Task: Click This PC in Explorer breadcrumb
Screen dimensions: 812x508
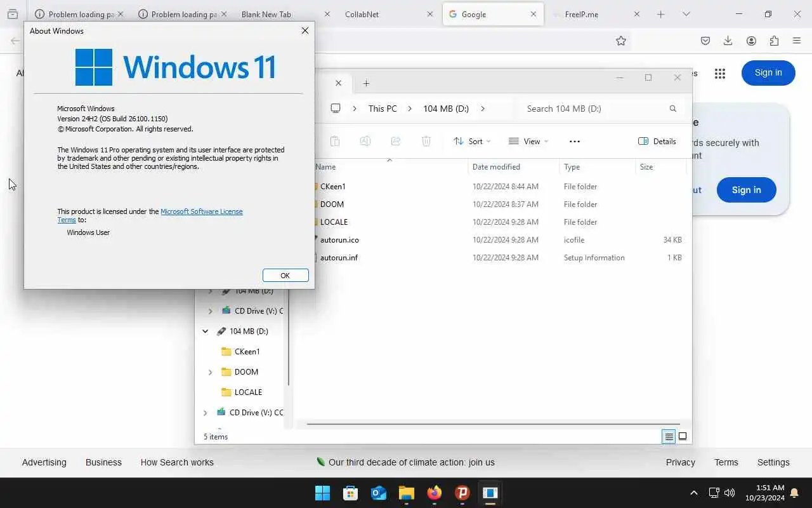Action: 383,109
